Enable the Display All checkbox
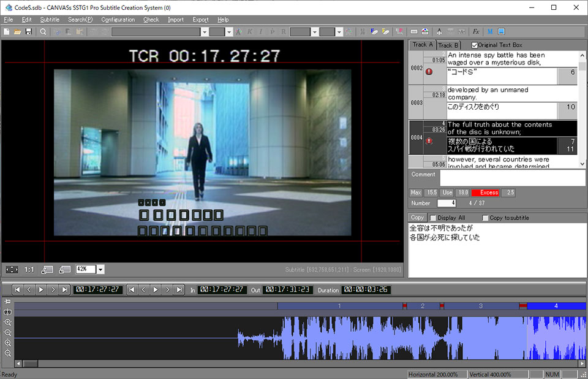 (x=433, y=218)
